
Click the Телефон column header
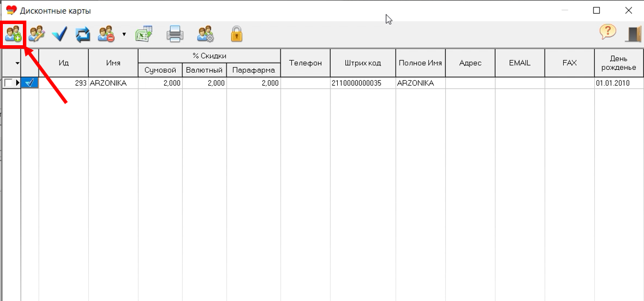(x=306, y=64)
